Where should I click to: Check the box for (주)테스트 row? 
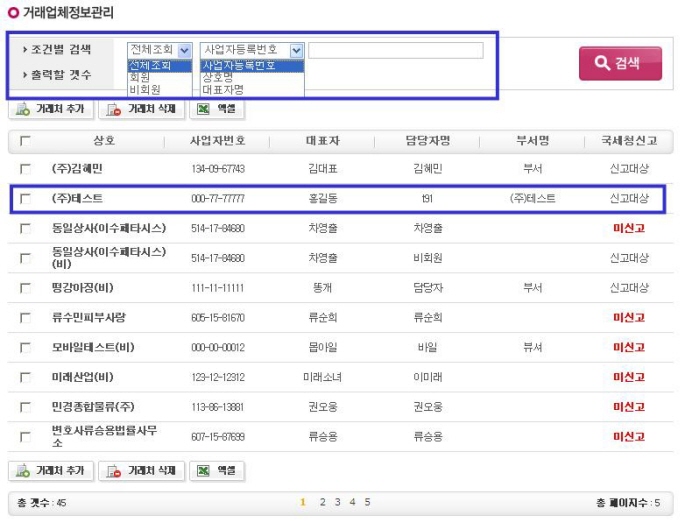[x=25, y=198]
